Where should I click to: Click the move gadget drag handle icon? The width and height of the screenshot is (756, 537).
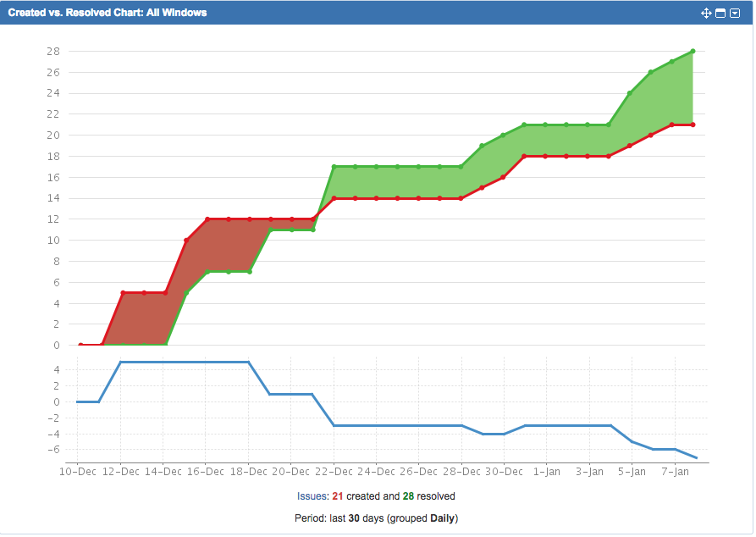pyautogui.click(x=707, y=13)
